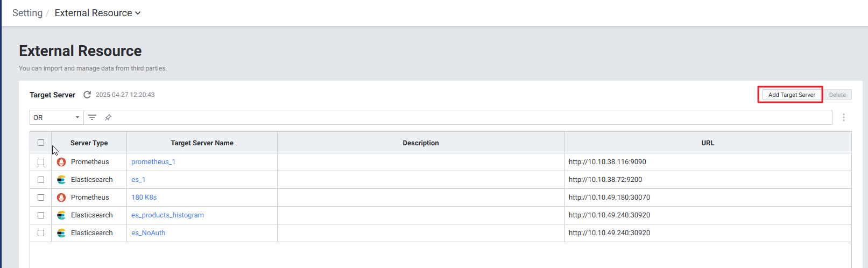This screenshot has height=268, width=868.
Task: Click the Add Target Server button
Action: 791,95
